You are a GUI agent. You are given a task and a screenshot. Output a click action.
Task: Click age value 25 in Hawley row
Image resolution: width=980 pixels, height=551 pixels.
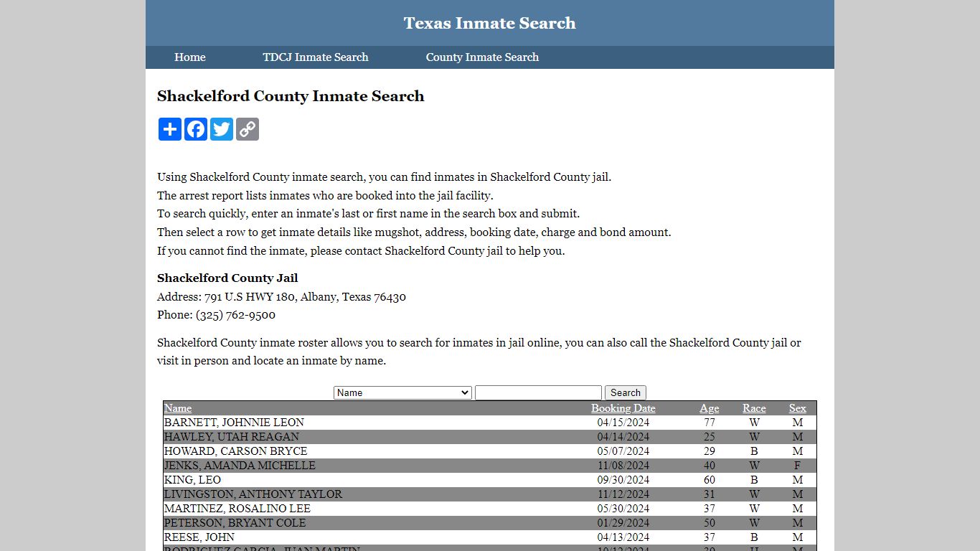coord(710,437)
